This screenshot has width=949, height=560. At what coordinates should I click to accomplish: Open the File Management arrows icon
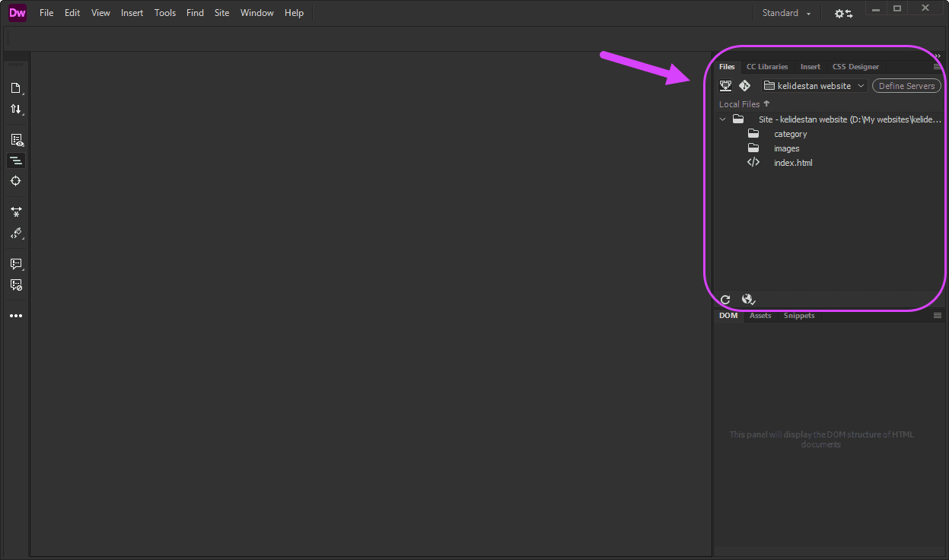[15, 110]
